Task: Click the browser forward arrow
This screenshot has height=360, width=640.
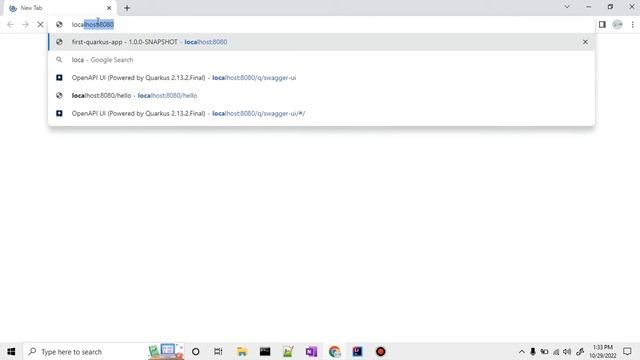Action: click(25, 24)
